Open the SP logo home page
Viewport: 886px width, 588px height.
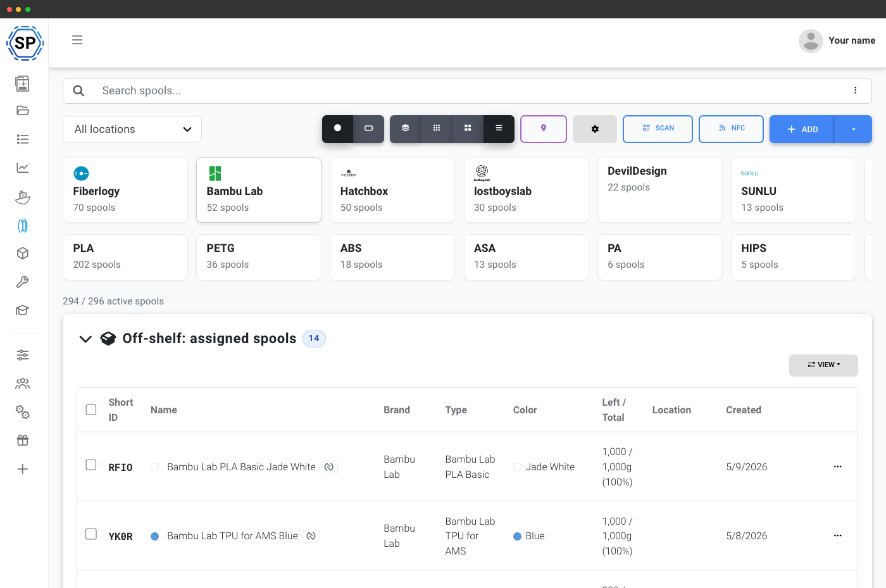(25, 43)
